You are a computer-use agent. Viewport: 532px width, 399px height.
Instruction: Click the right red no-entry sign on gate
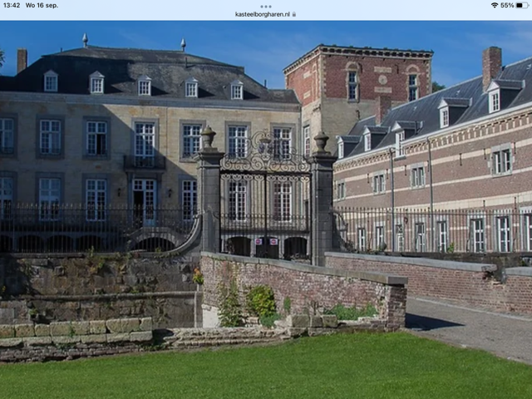pos(273,242)
